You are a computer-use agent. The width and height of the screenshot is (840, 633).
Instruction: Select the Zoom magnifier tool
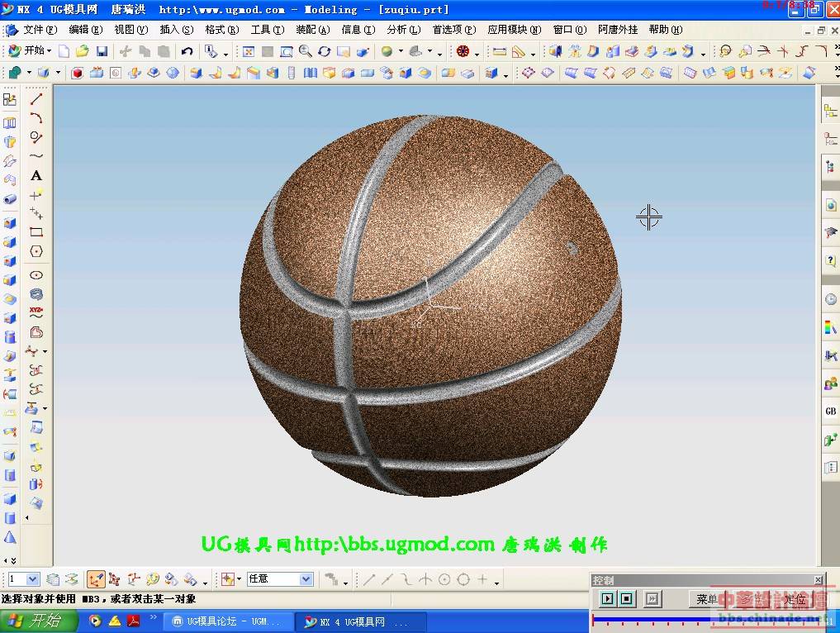pos(306,51)
